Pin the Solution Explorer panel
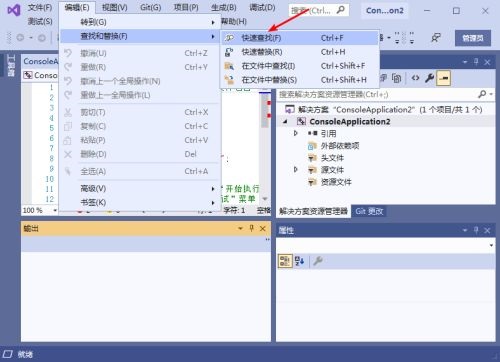Image resolution: width=500 pixels, height=362 pixels. (476, 62)
